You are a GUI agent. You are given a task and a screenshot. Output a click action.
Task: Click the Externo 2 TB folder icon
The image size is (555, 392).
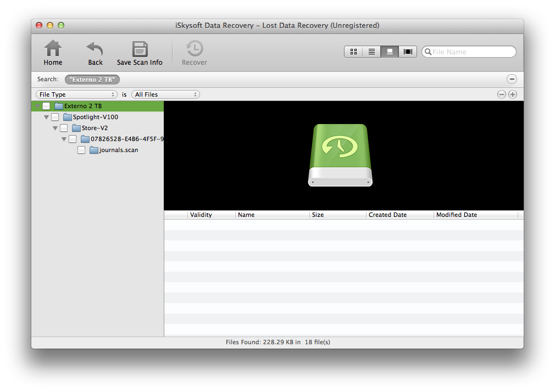(x=58, y=106)
